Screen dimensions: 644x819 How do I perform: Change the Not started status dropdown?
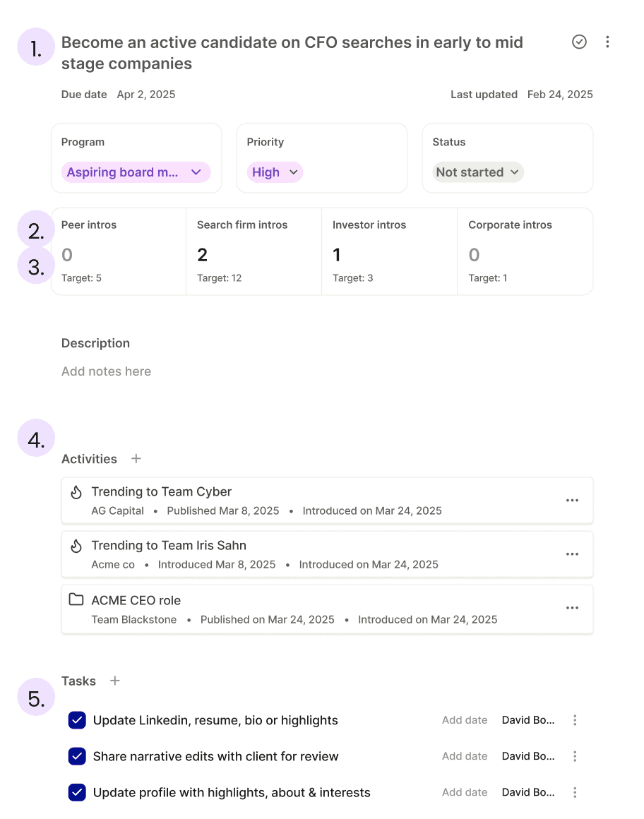[478, 172]
